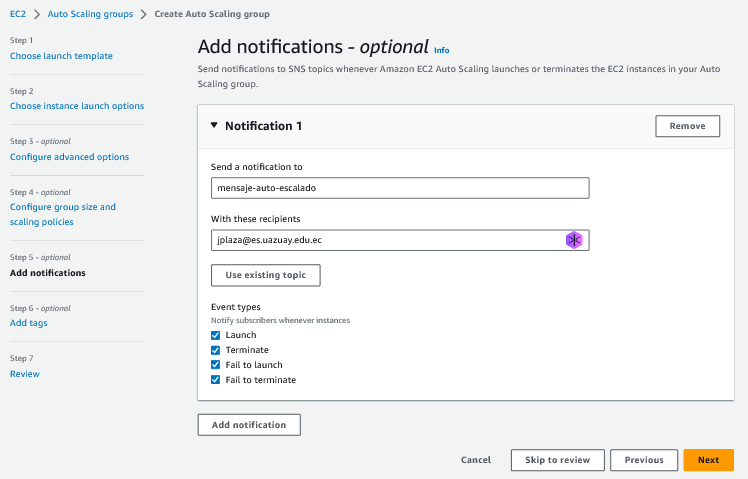Select Choose instance launch options step
Viewport: 748px width, 479px height.
click(x=77, y=106)
